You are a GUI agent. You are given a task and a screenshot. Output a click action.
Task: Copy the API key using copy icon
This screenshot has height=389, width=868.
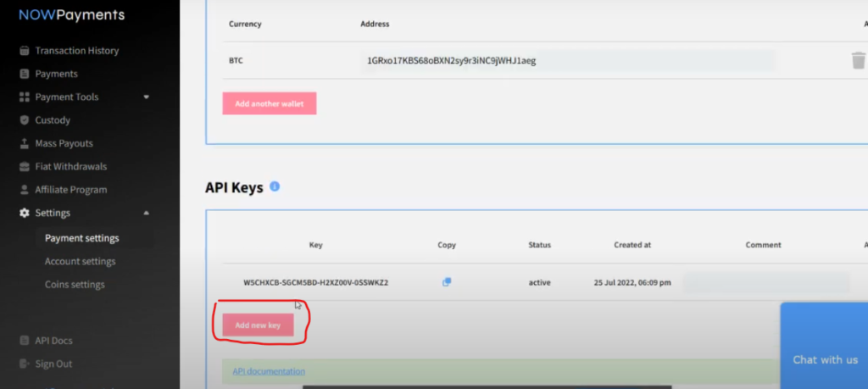click(447, 282)
